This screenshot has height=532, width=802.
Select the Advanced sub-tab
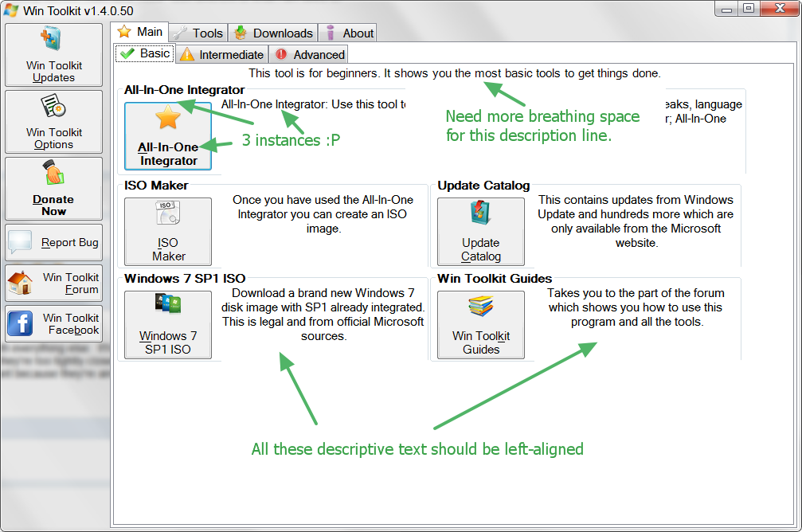(x=308, y=55)
